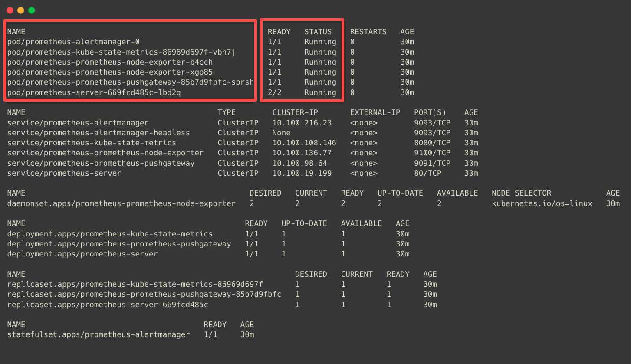Image resolution: width=631 pixels, height=364 pixels.
Task: Click the red close window button
Action: 10,10
